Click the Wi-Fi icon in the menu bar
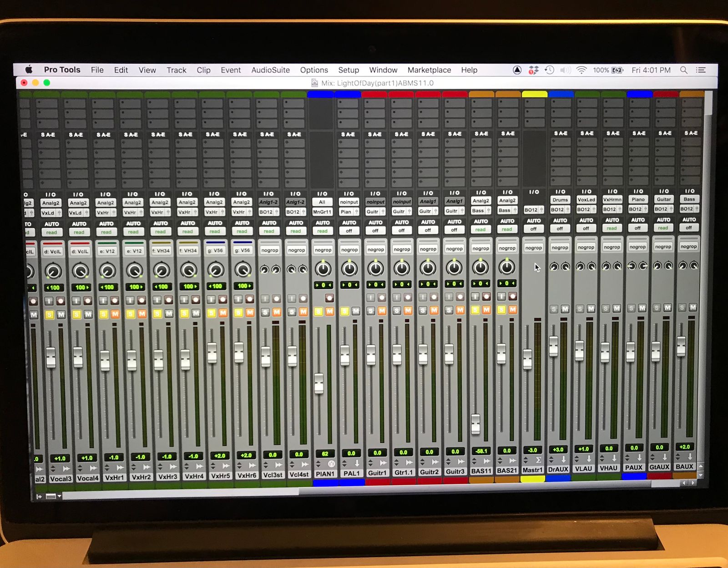Image resolution: width=728 pixels, height=568 pixels. (581, 70)
